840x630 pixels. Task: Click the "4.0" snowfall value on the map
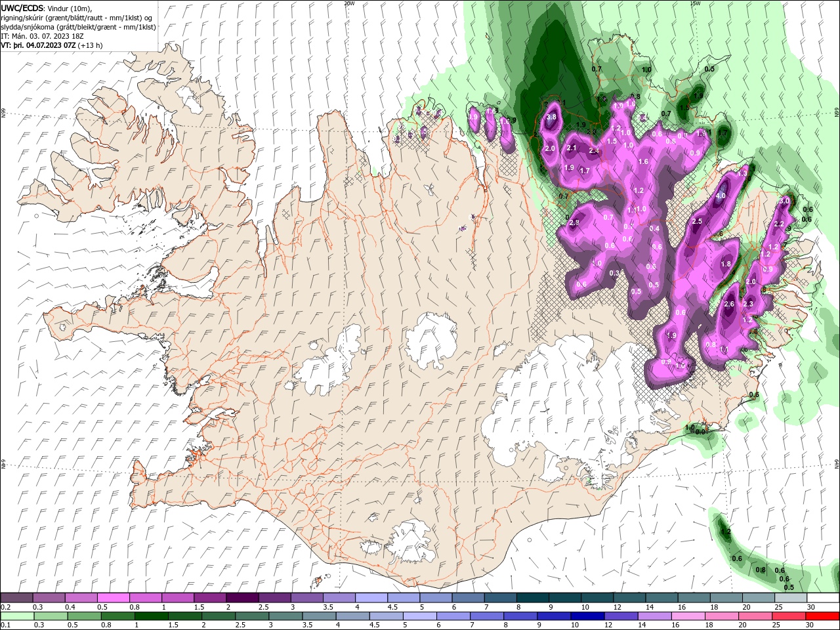point(721,196)
